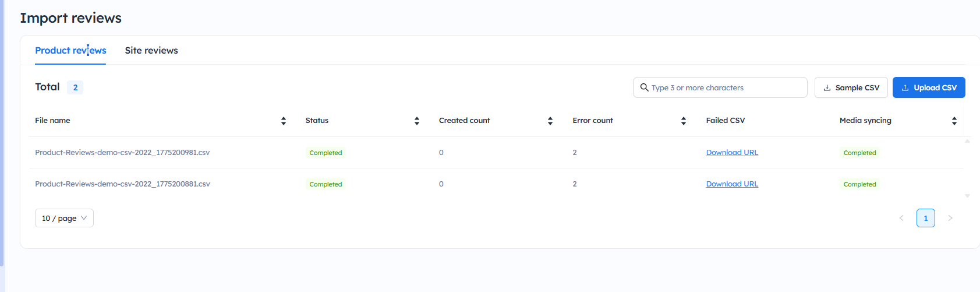Click the search magnifier icon
This screenshot has height=292, width=980.
tap(644, 87)
